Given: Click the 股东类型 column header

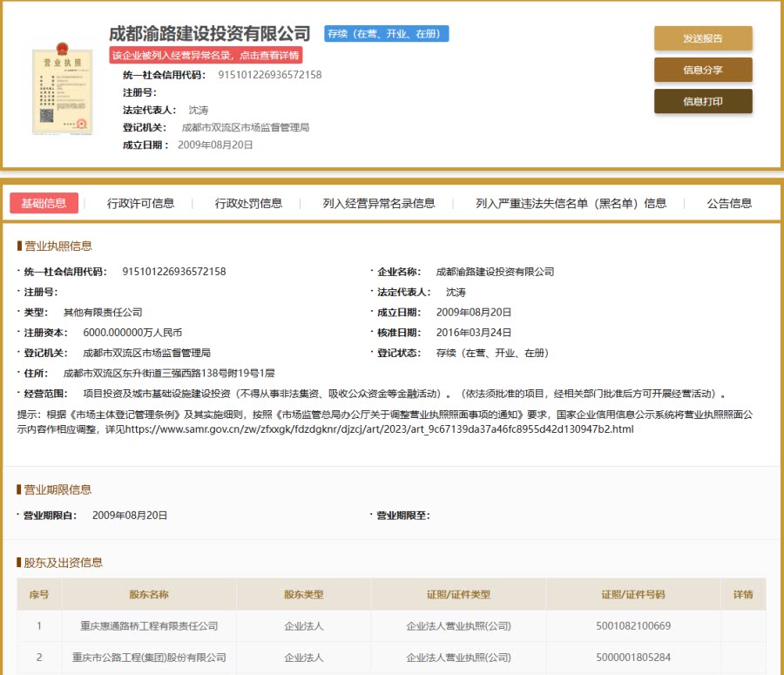Looking at the screenshot, I should (x=303, y=595).
